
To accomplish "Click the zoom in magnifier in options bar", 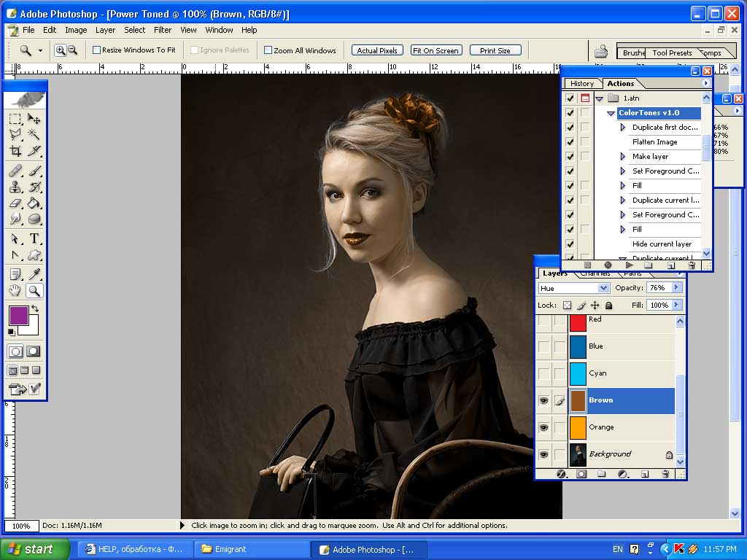I will click(61, 50).
